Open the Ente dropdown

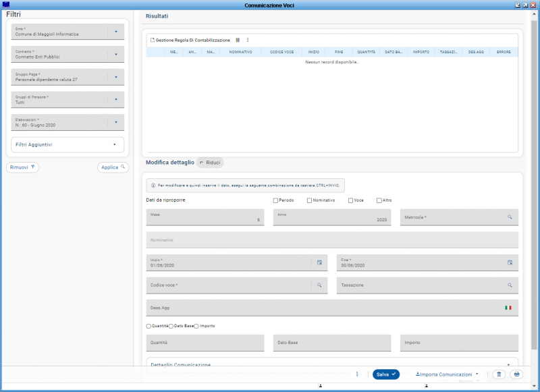tap(115, 32)
